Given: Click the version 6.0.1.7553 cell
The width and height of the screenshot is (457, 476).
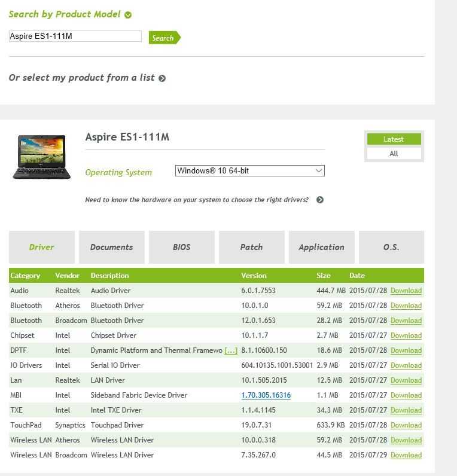Looking at the screenshot, I should 258,291.
